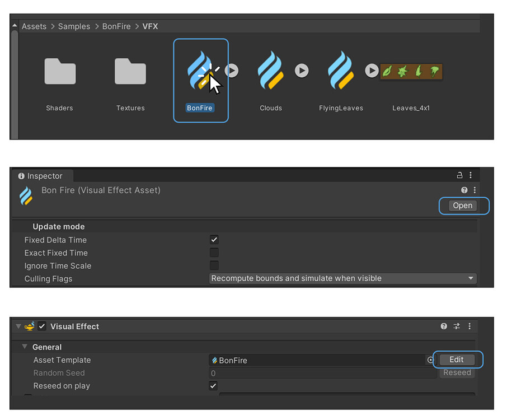Click the Open button for Bon Fire asset
This screenshot has height=420, width=507.
[463, 206]
